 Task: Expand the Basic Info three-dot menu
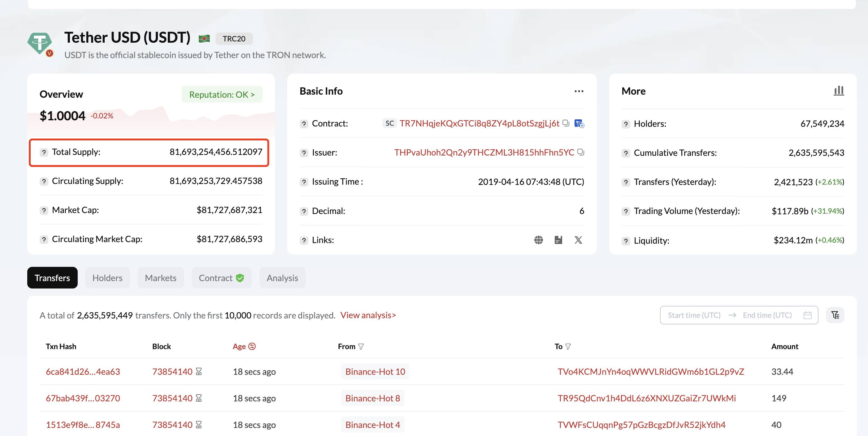[579, 91]
